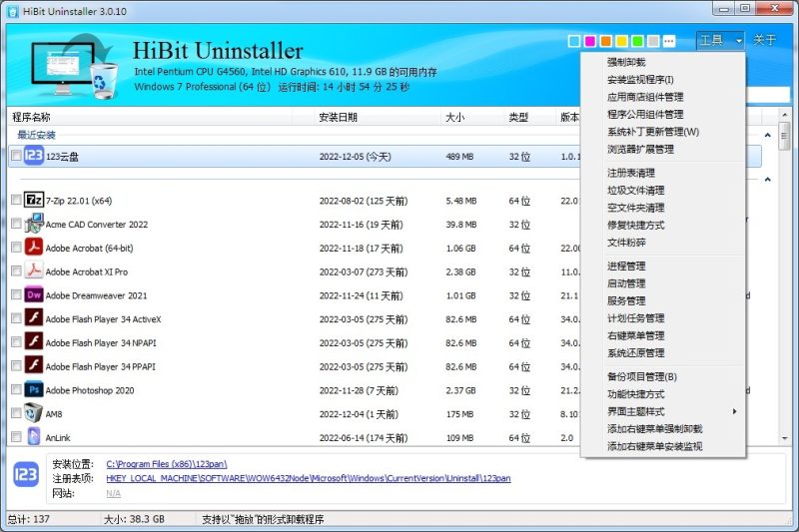Screen dimensions: 799x532
Task: Tick the checkbox for 7-Zip 22.01 (x64)
Action: click(x=16, y=200)
